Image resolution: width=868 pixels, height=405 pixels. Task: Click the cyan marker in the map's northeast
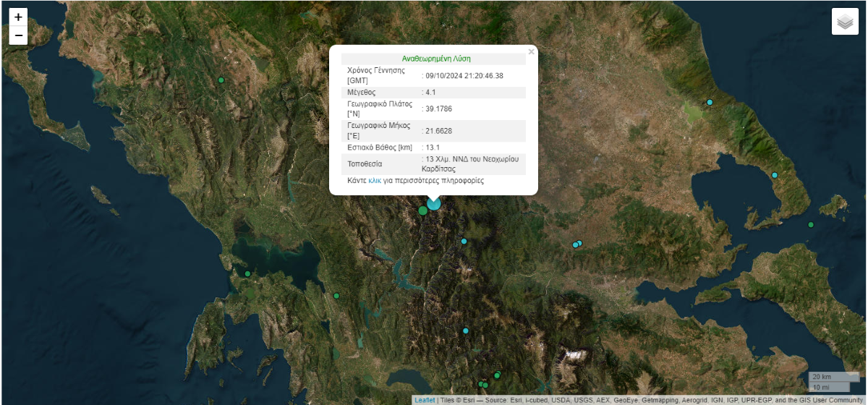click(x=710, y=102)
